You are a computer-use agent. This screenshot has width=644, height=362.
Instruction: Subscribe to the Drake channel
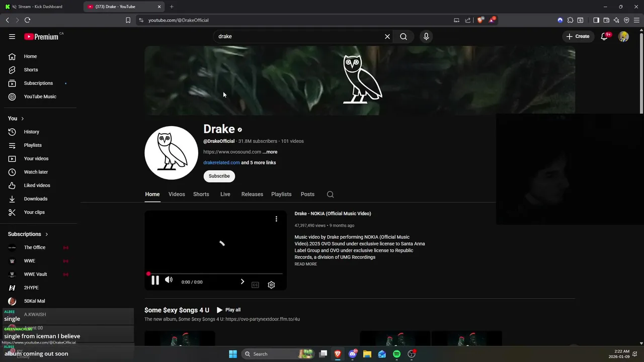click(x=219, y=176)
